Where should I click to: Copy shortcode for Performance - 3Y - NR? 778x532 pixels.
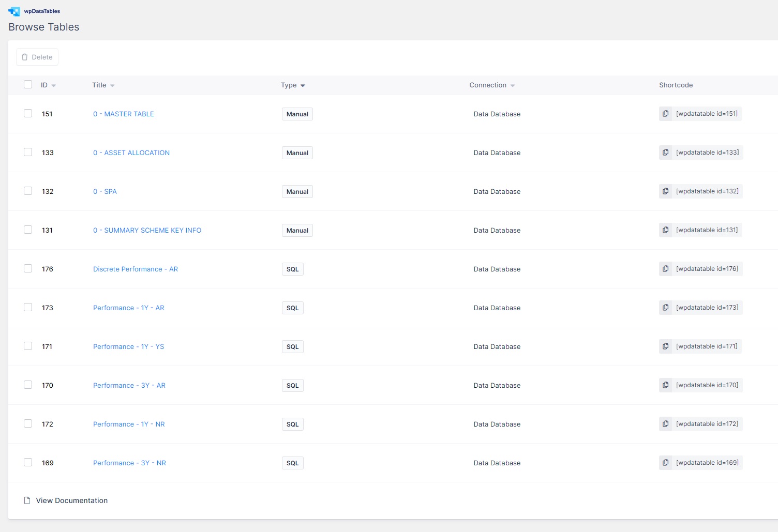click(665, 463)
